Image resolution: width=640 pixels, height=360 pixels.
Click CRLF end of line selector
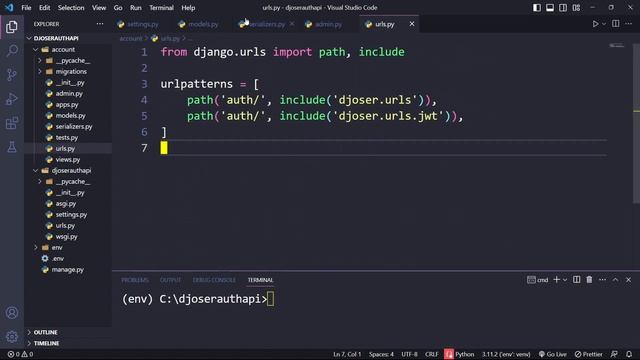pos(431,354)
